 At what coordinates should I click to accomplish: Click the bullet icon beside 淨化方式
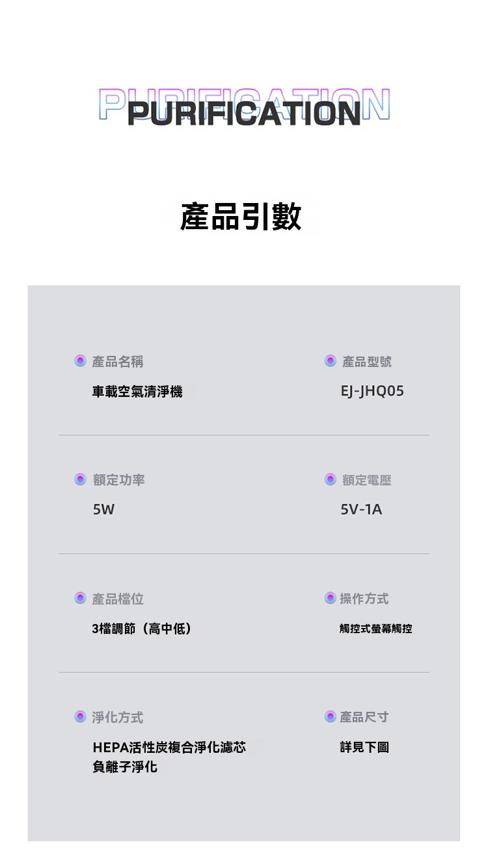pyautogui.click(x=80, y=717)
